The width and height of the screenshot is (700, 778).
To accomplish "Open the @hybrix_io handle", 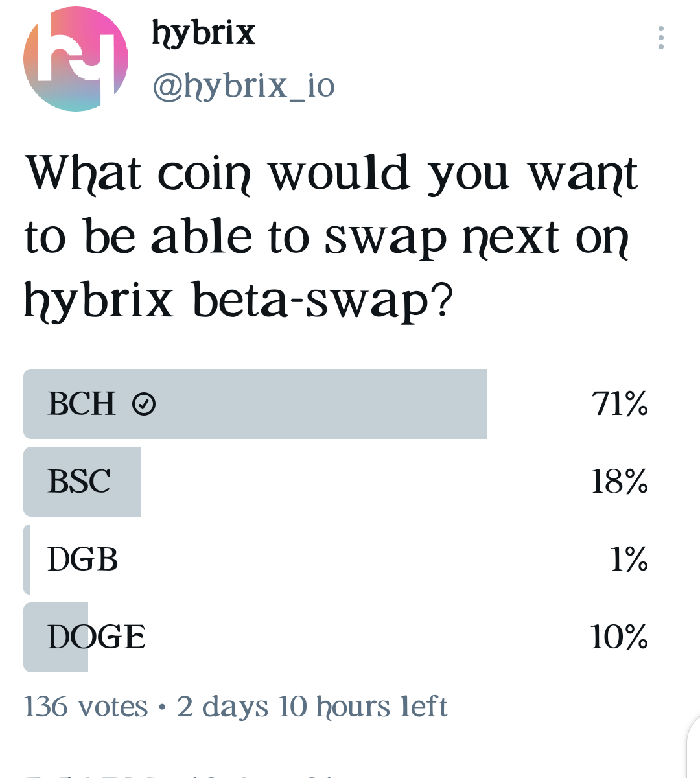I will click(x=244, y=86).
